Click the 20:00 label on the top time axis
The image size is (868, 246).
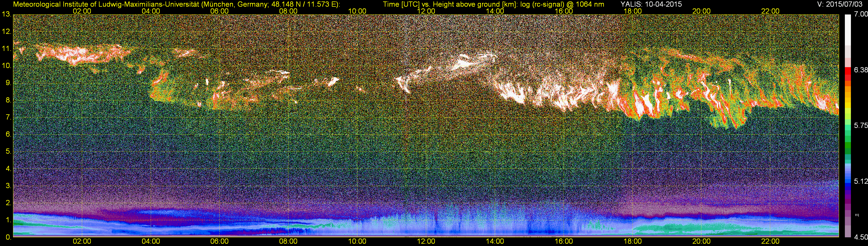[x=701, y=11]
